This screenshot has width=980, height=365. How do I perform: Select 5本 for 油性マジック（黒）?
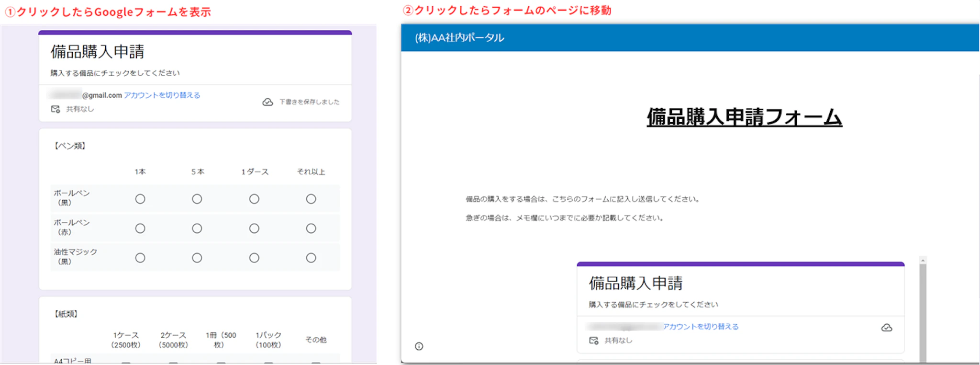tap(197, 258)
